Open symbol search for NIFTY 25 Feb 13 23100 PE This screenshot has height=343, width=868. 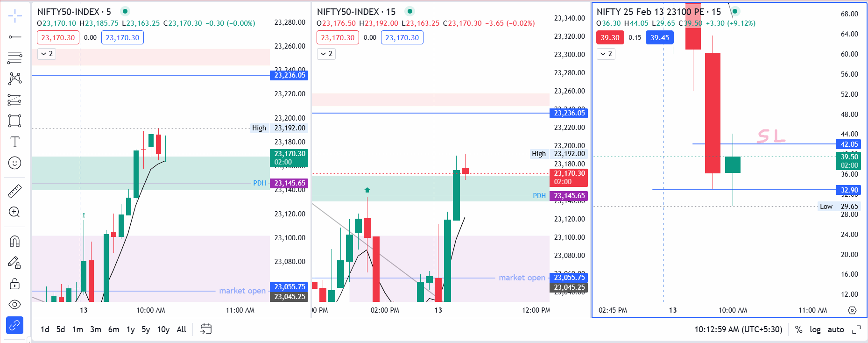[x=650, y=12]
